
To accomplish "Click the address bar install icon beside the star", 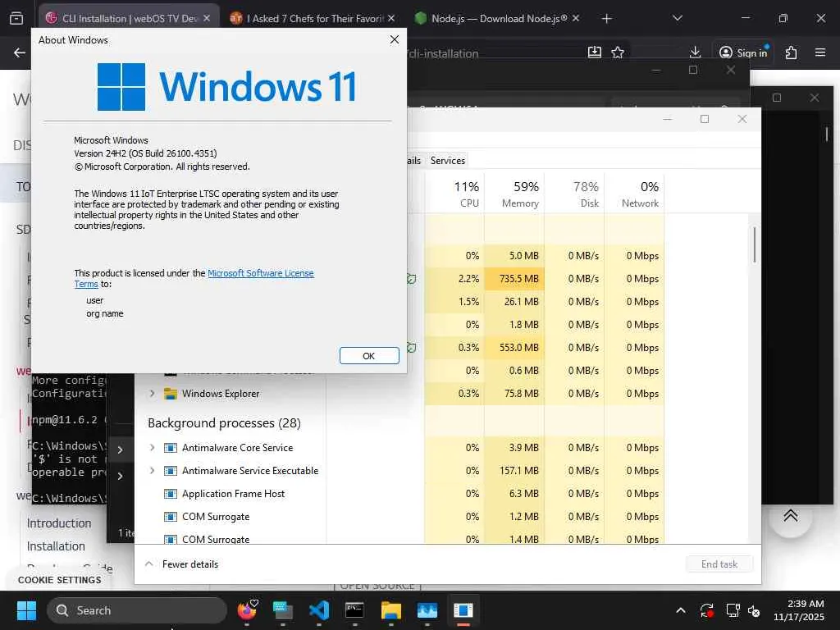I will tap(594, 52).
